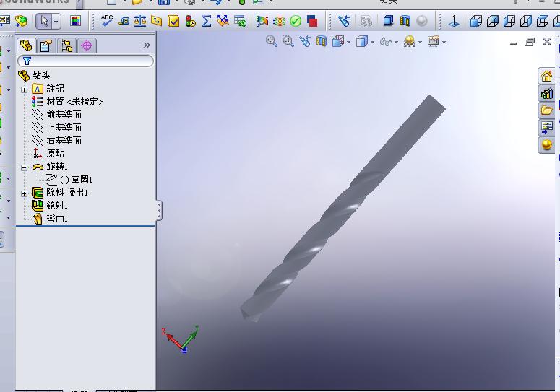The width and height of the screenshot is (560, 392).
Task: Open the Check entity tool
Action: coord(173,21)
